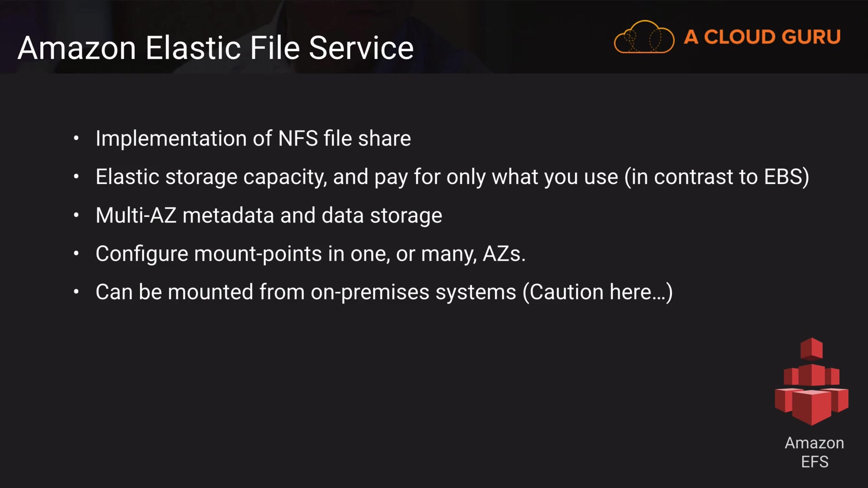Select the bullet dot before "Can be mounted"
Image resolution: width=868 pixels, height=488 pixels.
pos(76,292)
